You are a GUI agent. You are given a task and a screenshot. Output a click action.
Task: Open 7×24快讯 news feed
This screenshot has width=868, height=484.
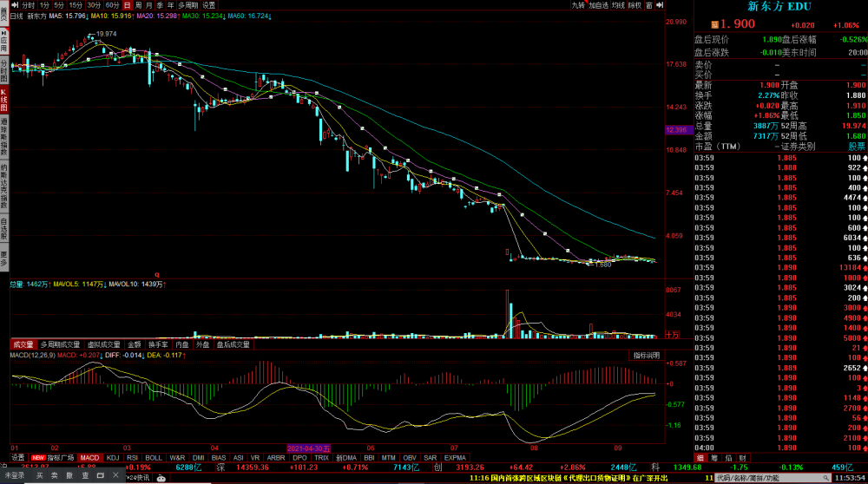pyautogui.click(x=138, y=478)
